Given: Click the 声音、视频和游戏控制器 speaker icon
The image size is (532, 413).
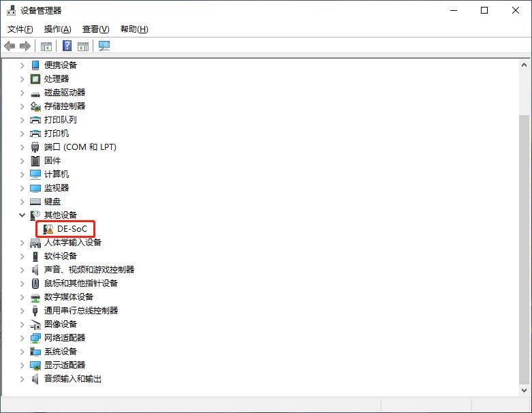Looking at the screenshot, I should click(x=35, y=270).
